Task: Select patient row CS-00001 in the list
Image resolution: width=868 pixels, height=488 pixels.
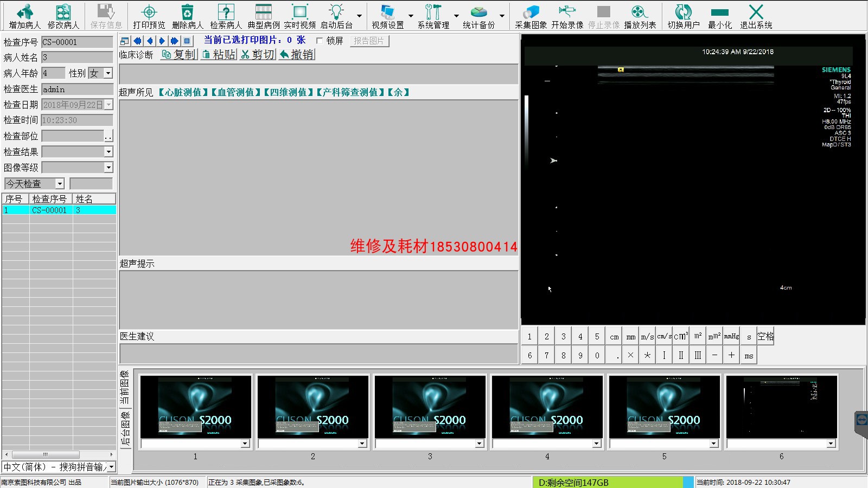Action: pos(49,210)
